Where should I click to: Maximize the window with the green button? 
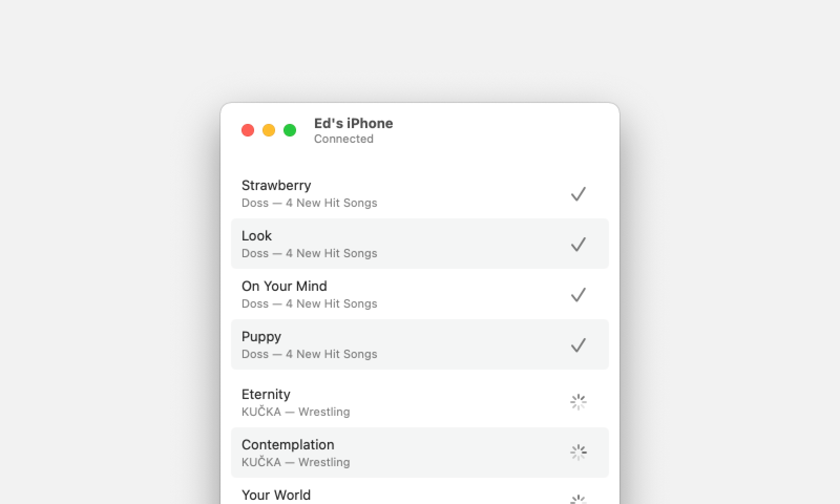tap(290, 130)
